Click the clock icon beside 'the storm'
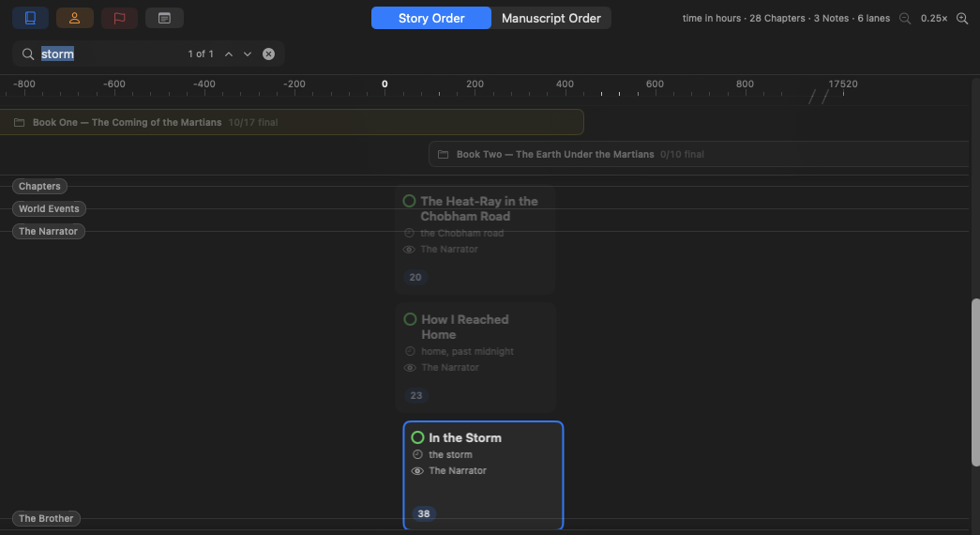Image resolution: width=980 pixels, height=535 pixels. click(417, 454)
